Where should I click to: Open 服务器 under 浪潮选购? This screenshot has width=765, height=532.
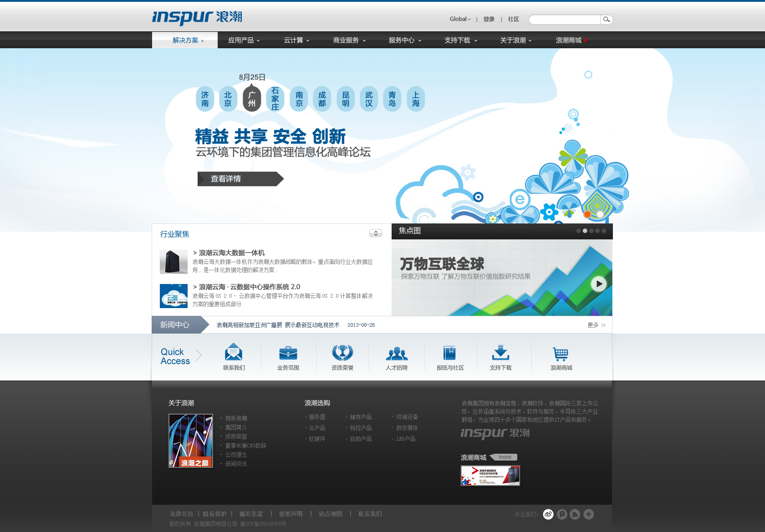317,417
